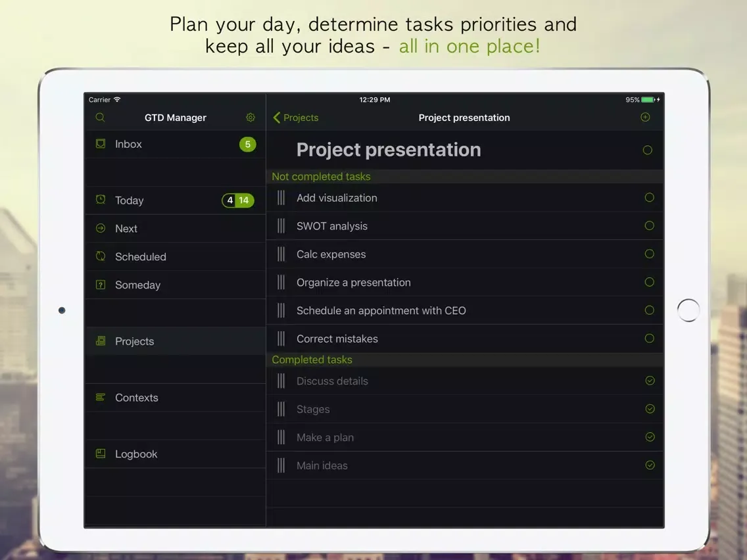747x560 pixels.
Task: Grab reorder handle for SWOT analysis
Action: pyautogui.click(x=281, y=225)
